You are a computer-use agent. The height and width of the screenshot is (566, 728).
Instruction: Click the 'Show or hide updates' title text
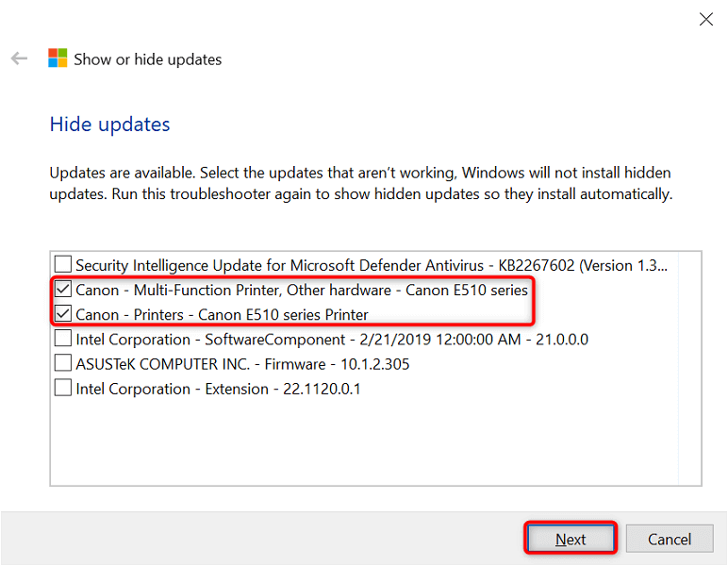click(148, 59)
